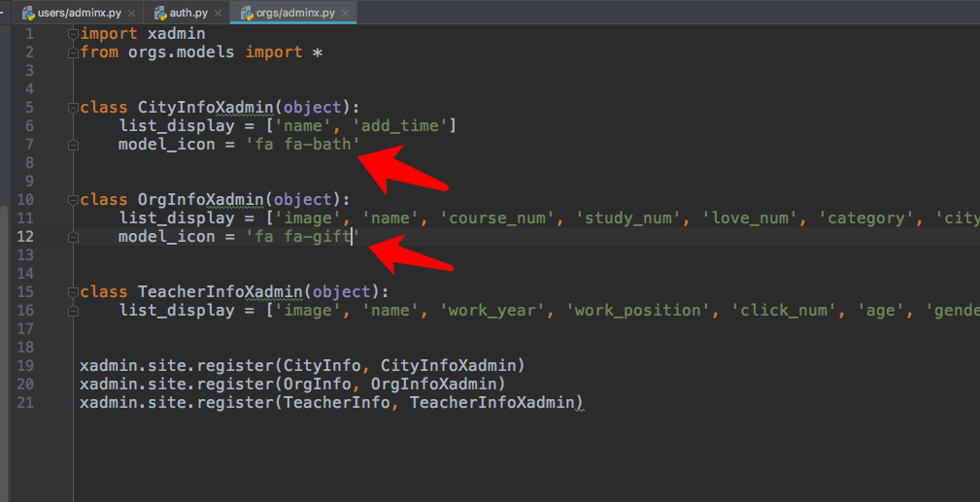Screen dimensions: 980x502
Task: Click the 'work_year' string
Action: (x=493, y=311)
